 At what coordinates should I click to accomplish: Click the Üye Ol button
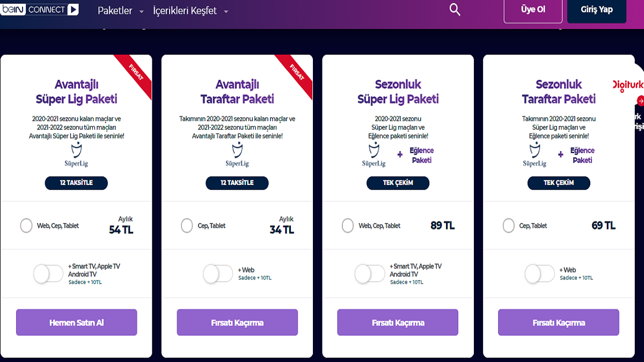pyautogui.click(x=533, y=10)
